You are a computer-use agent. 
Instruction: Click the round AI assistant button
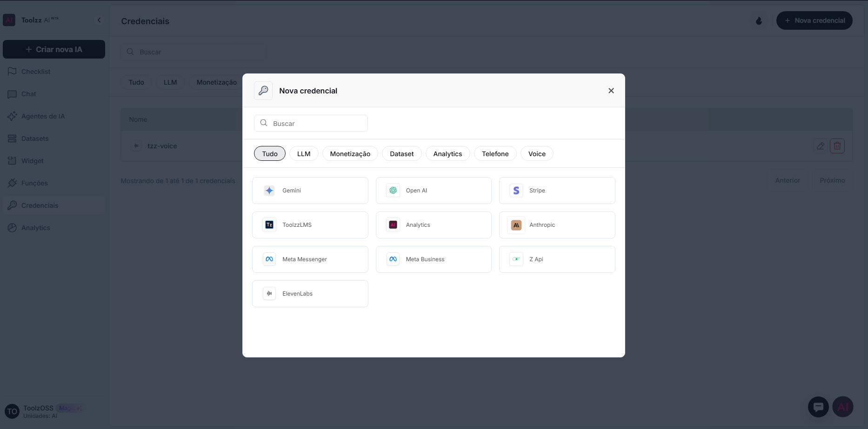click(x=843, y=407)
